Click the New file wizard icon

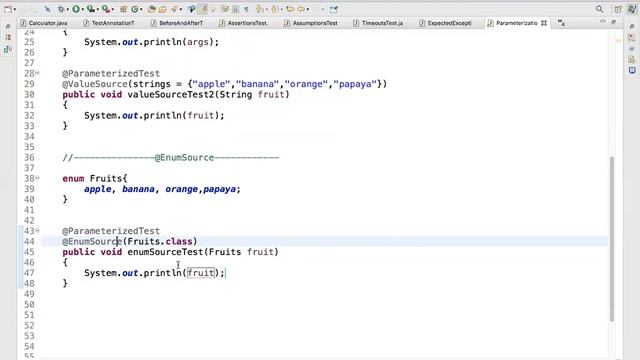(7, 9)
